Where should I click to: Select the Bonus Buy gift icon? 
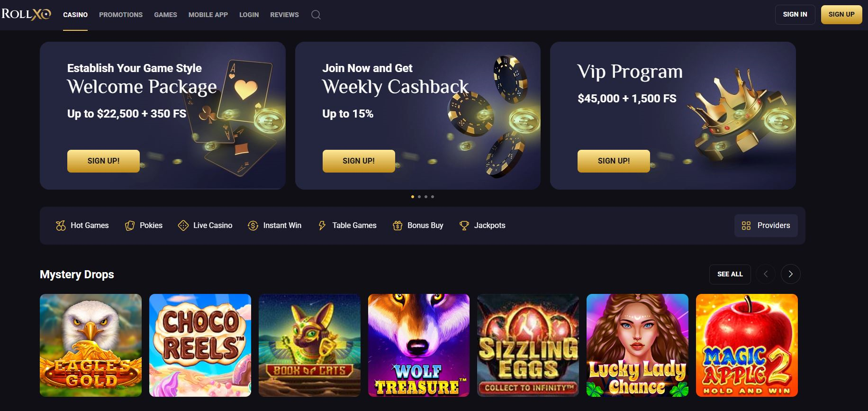point(398,226)
